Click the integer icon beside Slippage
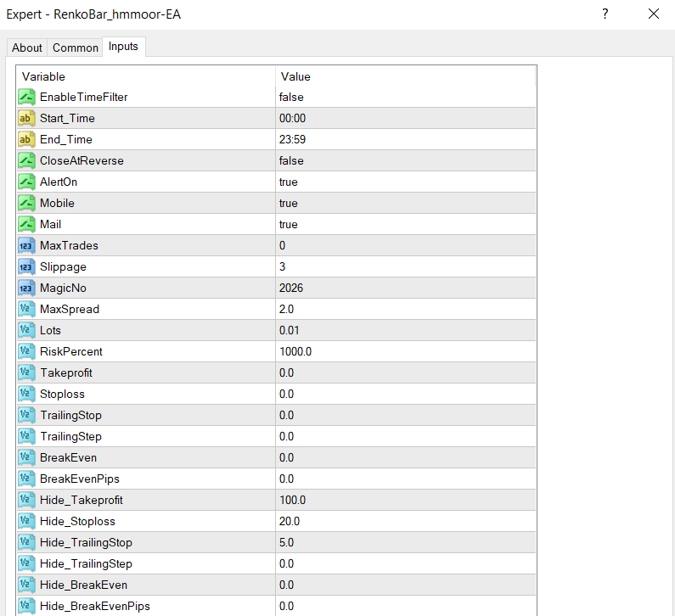Image resolution: width=675 pixels, height=616 pixels. coord(26,266)
